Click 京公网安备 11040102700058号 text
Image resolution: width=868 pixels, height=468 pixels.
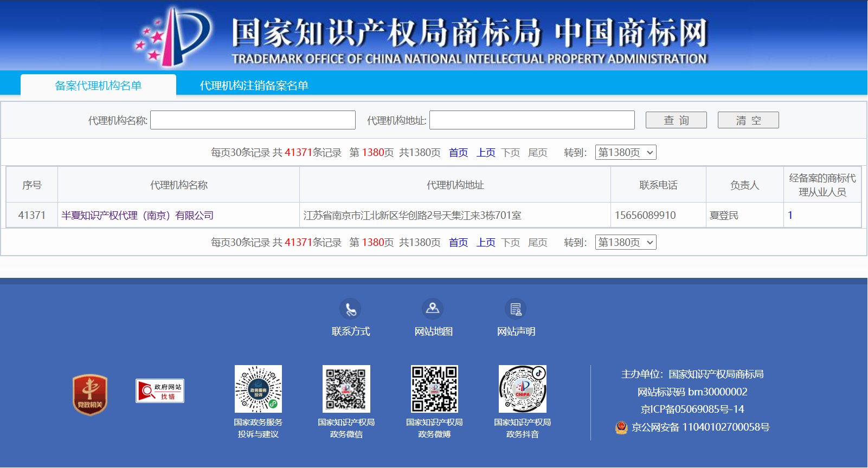(700, 427)
